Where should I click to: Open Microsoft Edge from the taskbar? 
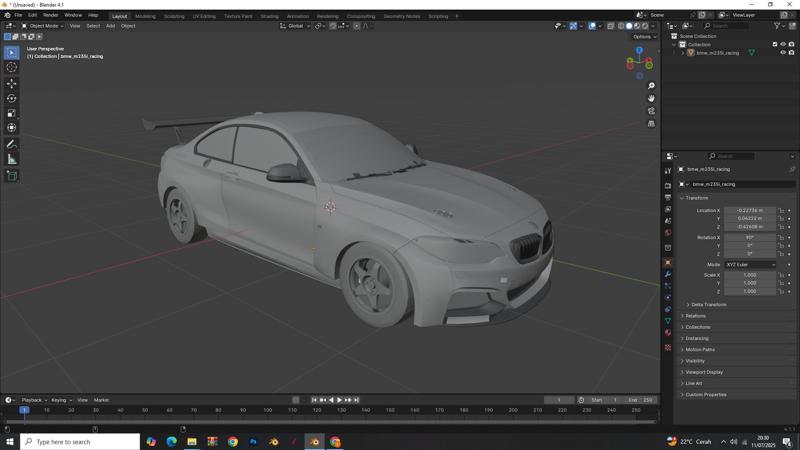171,442
